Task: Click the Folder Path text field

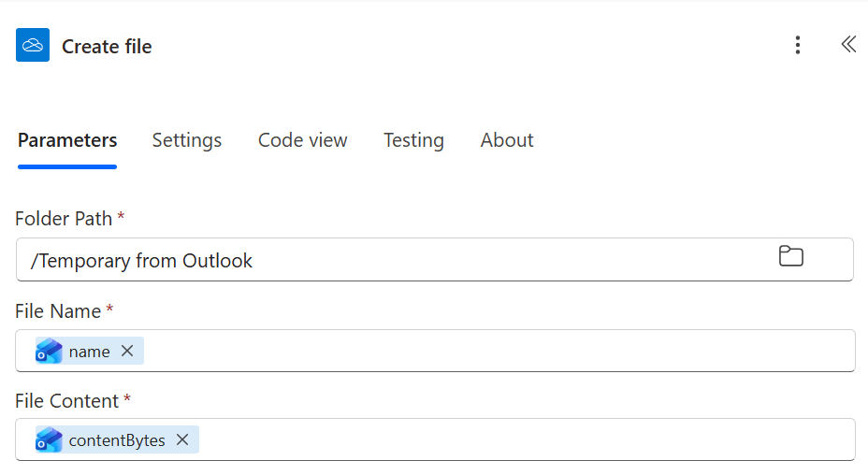Action: pos(393,260)
